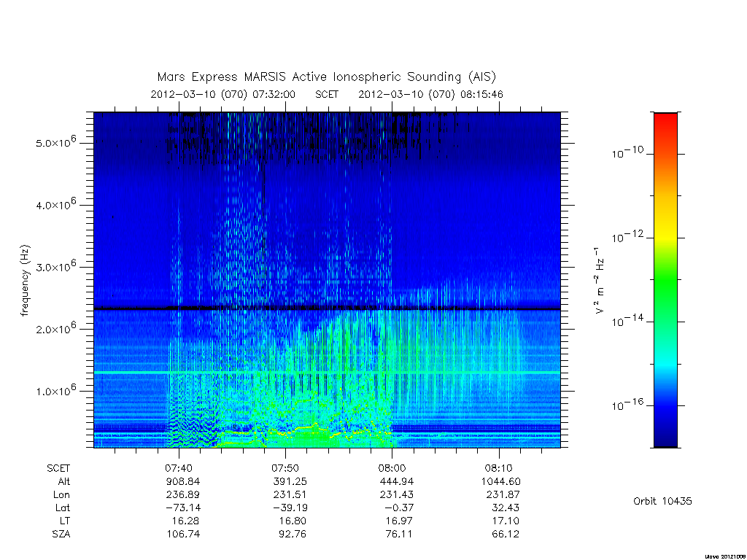Click the 10^-14 color bar label

pos(627,321)
